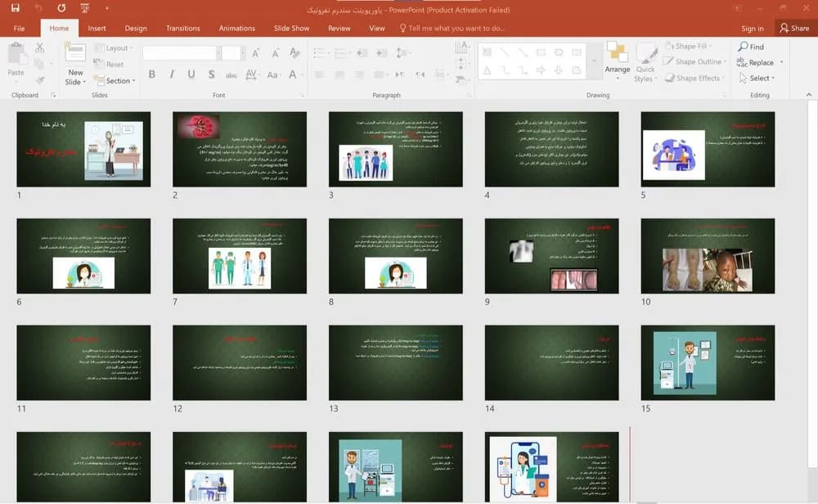Open the View tab
The height and width of the screenshot is (504, 818).
point(376,28)
